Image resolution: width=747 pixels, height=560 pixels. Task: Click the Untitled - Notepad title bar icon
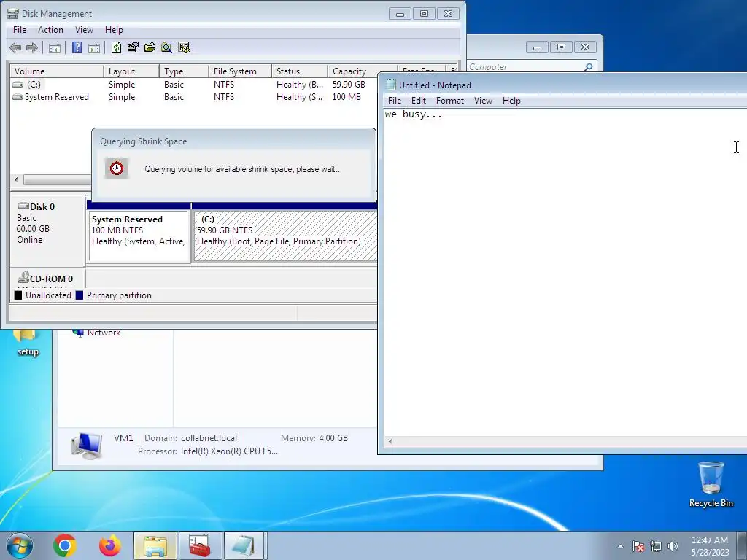point(391,85)
